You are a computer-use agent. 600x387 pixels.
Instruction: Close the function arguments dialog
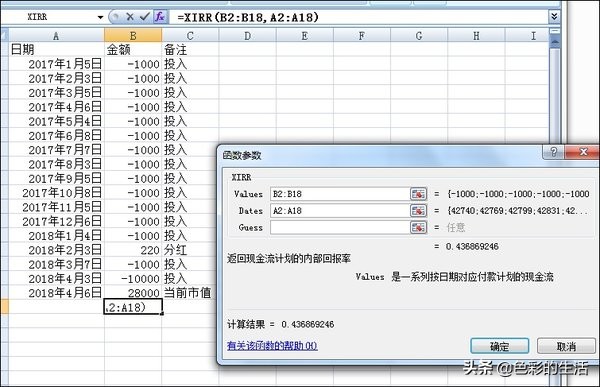583,152
